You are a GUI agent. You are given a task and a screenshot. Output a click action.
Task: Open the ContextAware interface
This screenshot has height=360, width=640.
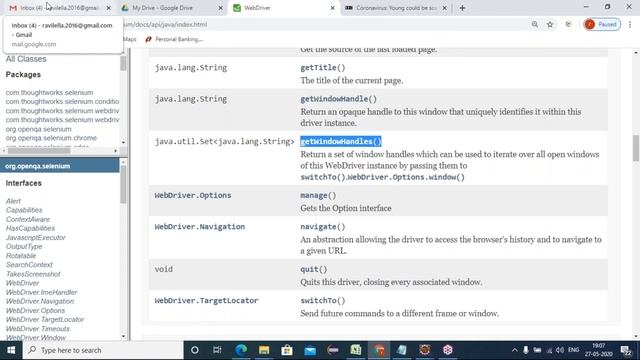coord(28,220)
